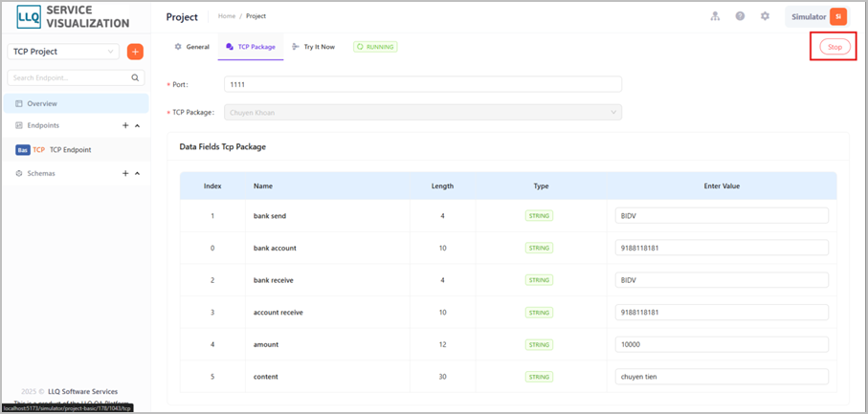The image size is (868, 414).
Task: Edit the content value field chuyen tien
Action: pyautogui.click(x=722, y=377)
